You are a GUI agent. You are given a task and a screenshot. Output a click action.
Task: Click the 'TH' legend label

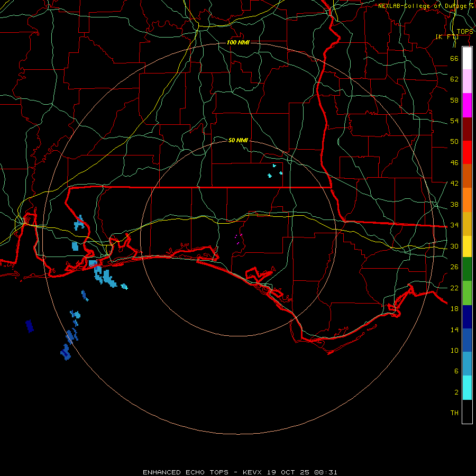(454, 413)
